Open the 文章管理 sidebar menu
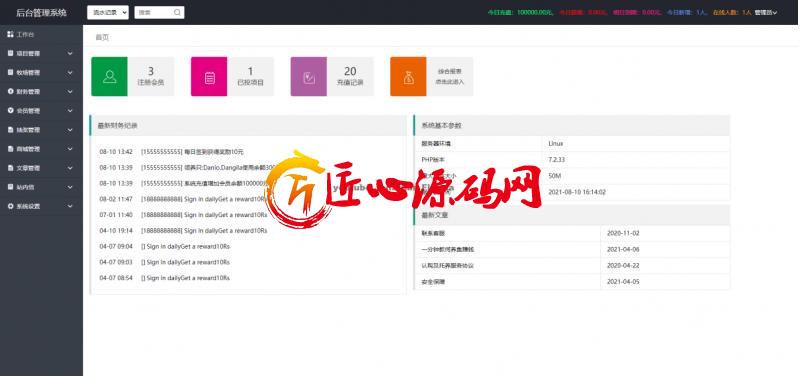This screenshot has height=376, width=800. [41, 168]
